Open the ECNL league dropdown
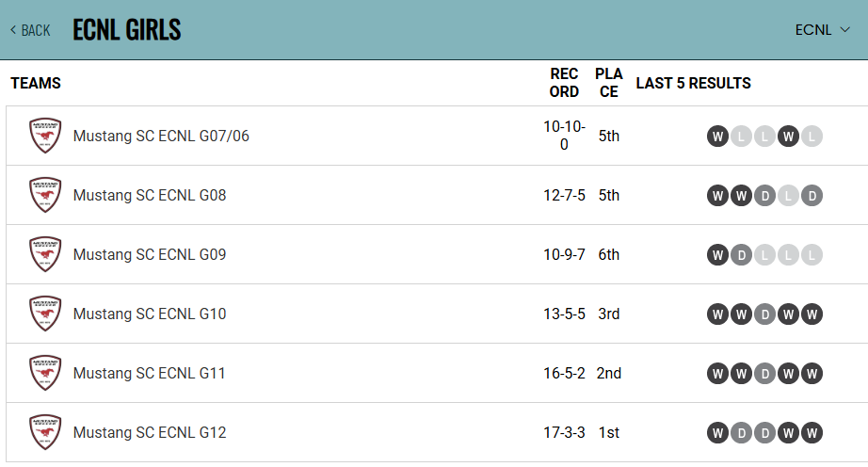Viewport: 868px width, 467px height. coord(822,29)
